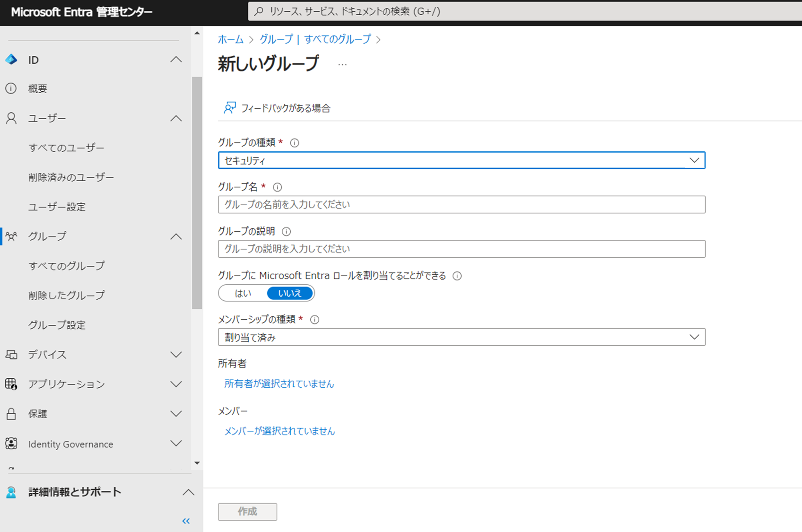Click the ID diamond icon in sidebar
802x532 pixels.
(11, 60)
